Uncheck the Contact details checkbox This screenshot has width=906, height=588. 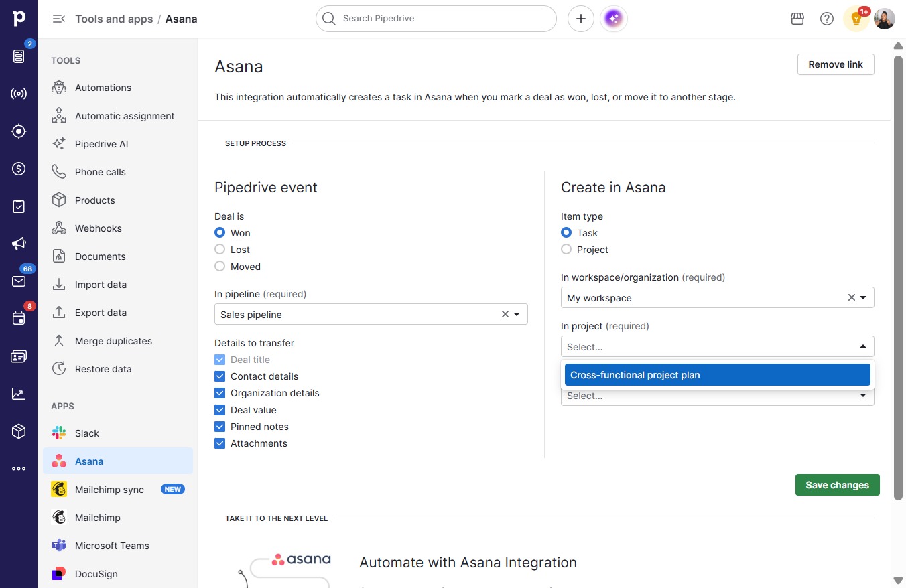point(220,376)
